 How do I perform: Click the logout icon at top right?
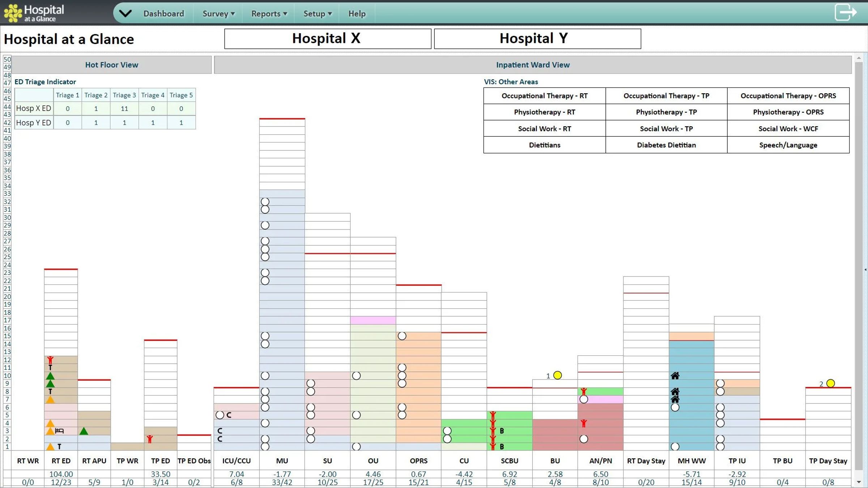click(845, 13)
